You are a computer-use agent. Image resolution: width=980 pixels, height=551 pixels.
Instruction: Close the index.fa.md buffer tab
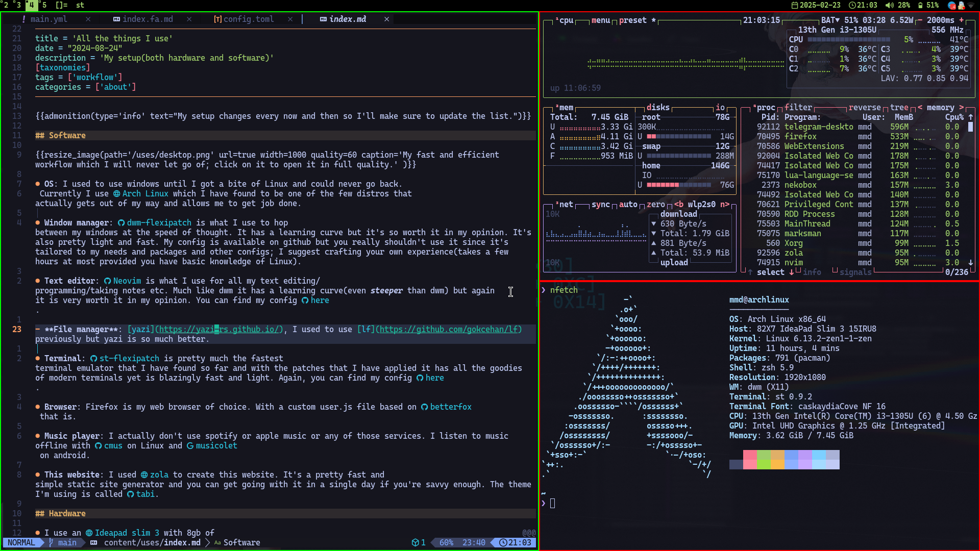(x=189, y=19)
